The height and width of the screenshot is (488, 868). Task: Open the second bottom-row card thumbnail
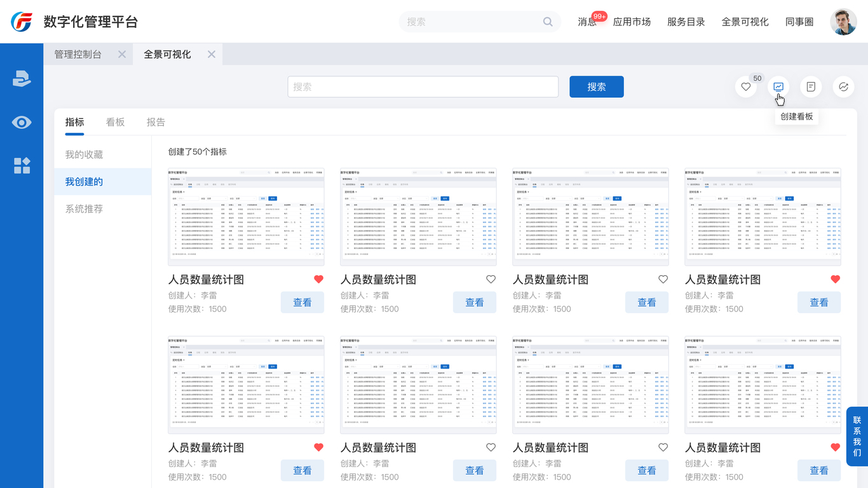(418, 385)
